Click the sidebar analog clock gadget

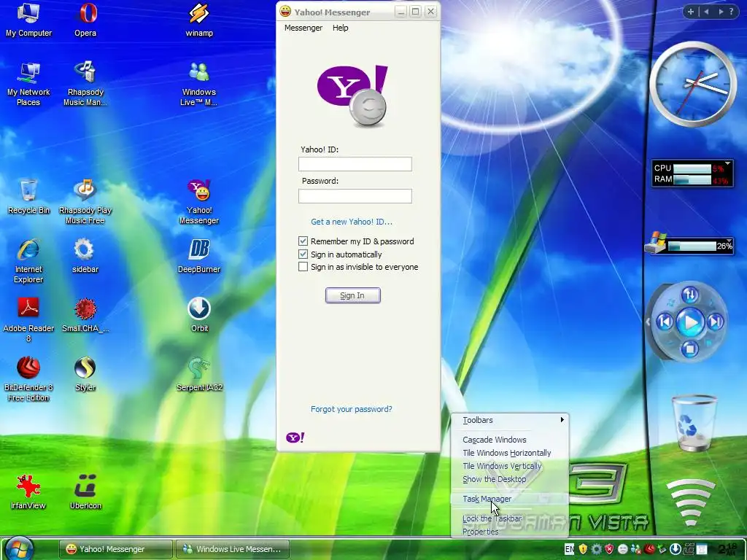(693, 85)
